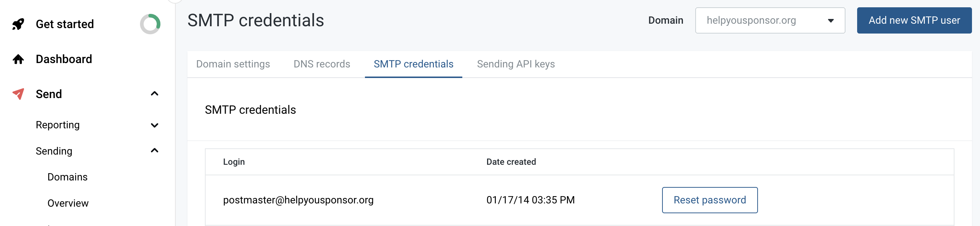Open the Dashboard menu item
The height and width of the screenshot is (226, 980).
(63, 59)
